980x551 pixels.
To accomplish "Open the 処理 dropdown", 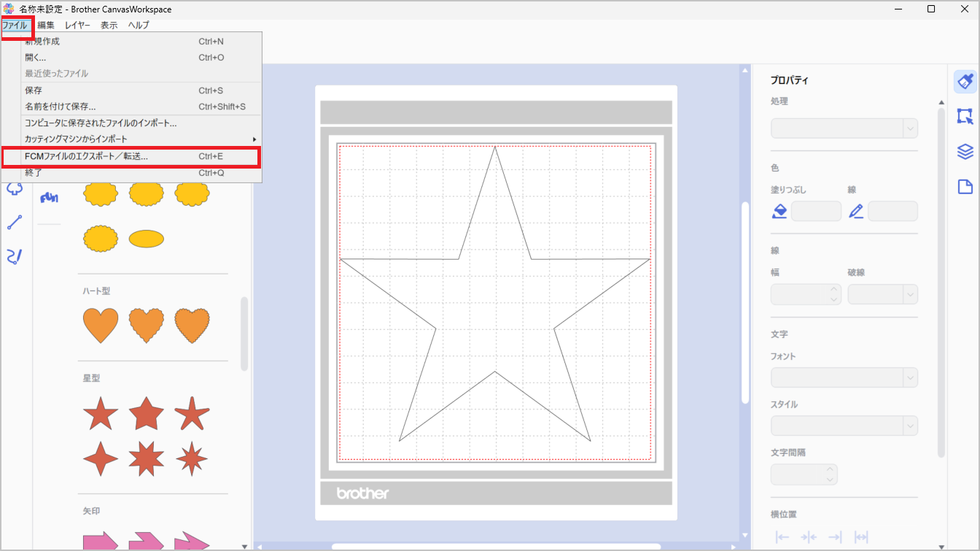I will tap(844, 128).
